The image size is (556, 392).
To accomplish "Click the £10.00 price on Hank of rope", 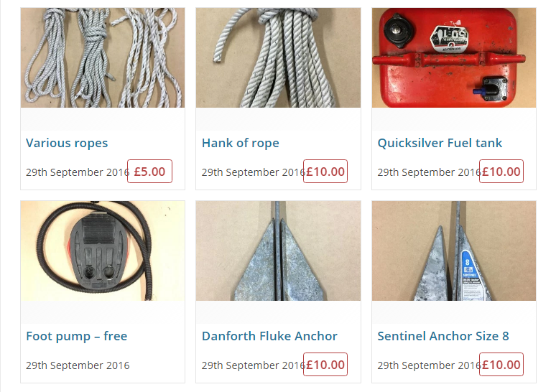I will click(x=325, y=172).
